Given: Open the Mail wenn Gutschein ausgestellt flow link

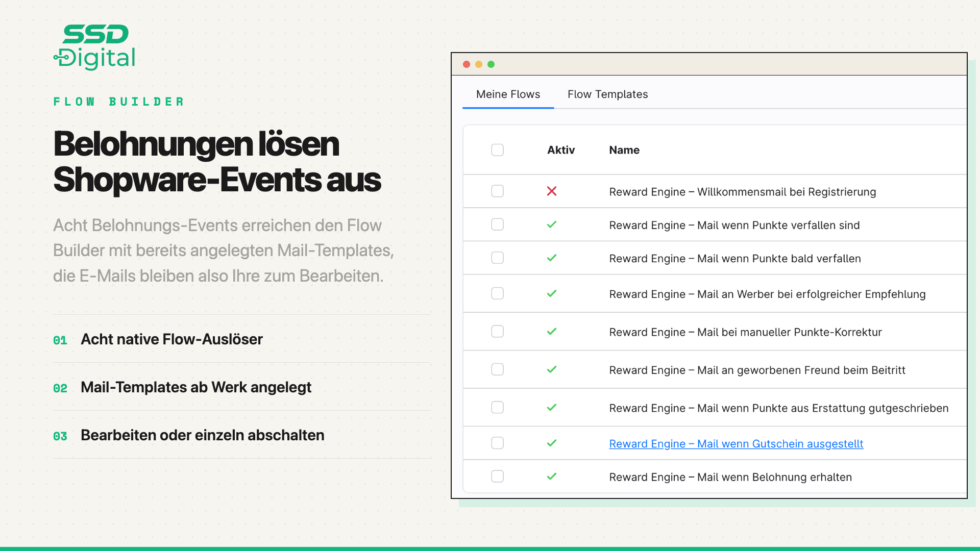Looking at the screenshot, I should [736, 444].
